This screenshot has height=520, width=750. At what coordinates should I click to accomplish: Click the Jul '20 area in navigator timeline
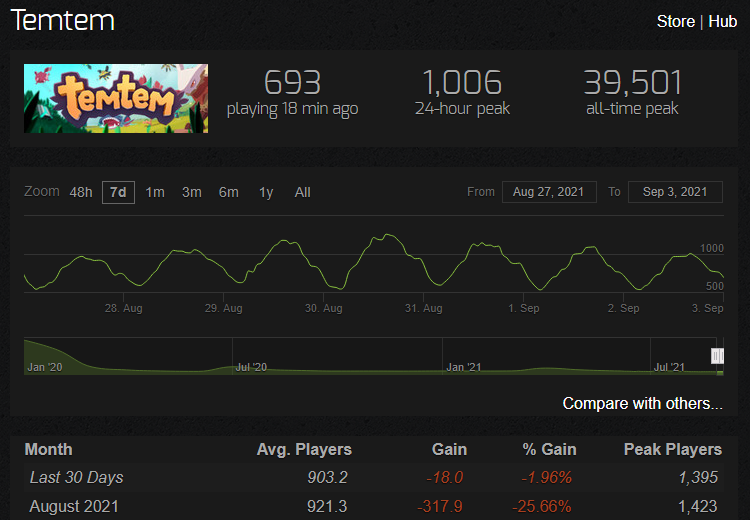pyautogui.click(x=251, y=367)
